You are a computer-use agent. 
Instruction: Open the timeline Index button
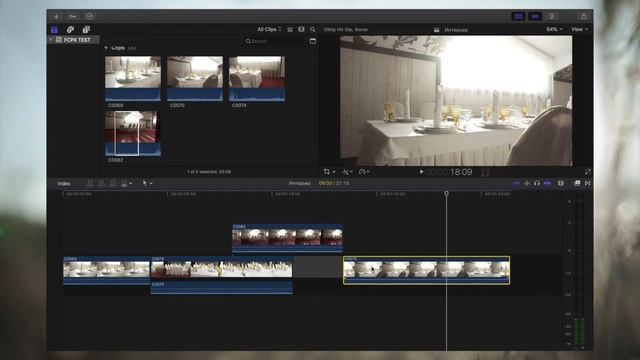tap(64, 184)
